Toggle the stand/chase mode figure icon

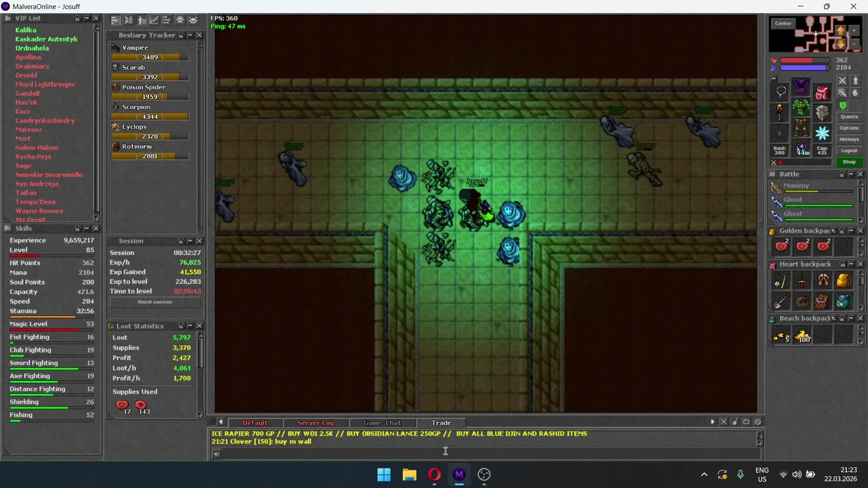pyautogui.click(x=855, y=81)
